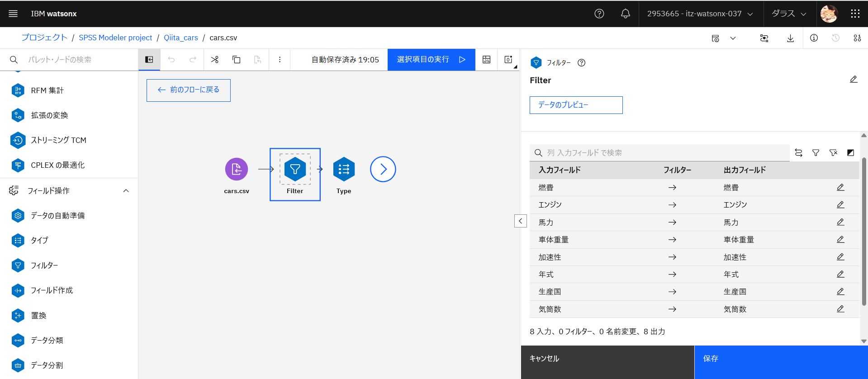Open the Qiita_cars breadcrumb link
The image size is (868, 379).
(181, 38)
